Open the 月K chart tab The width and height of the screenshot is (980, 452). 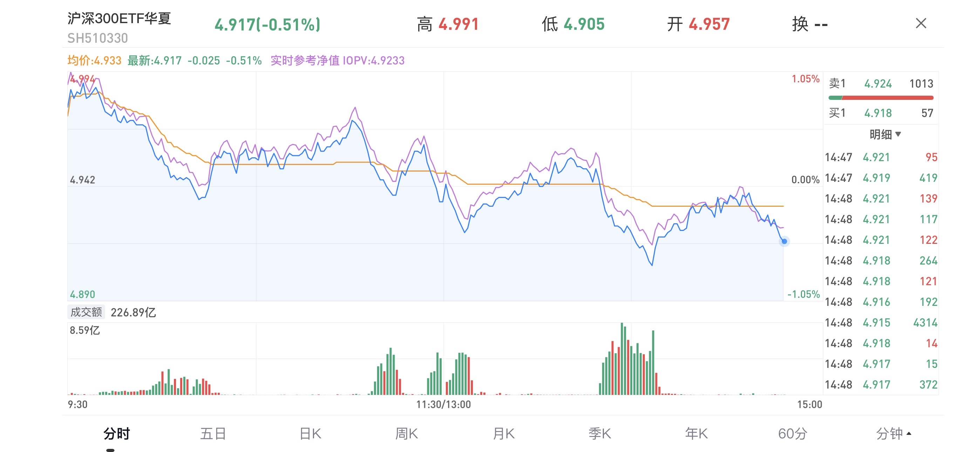503,433
